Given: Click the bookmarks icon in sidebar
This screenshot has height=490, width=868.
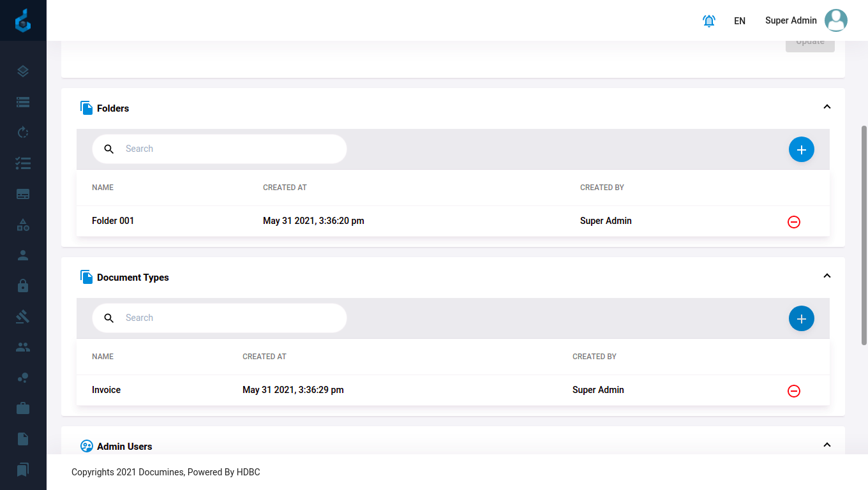Looking at the screenshot, I should (x=23, y=470).
